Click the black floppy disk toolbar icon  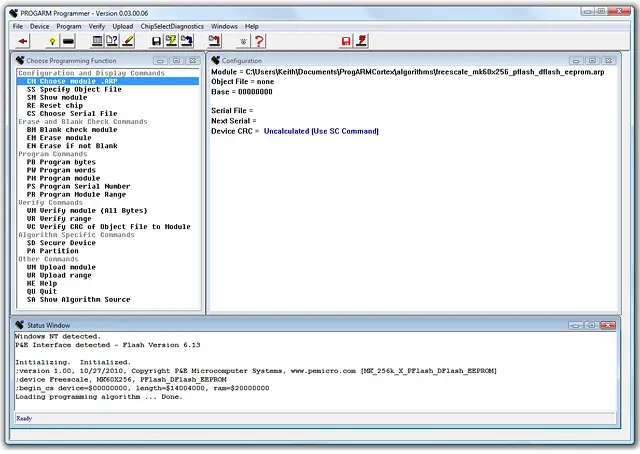tap(156, 41)
